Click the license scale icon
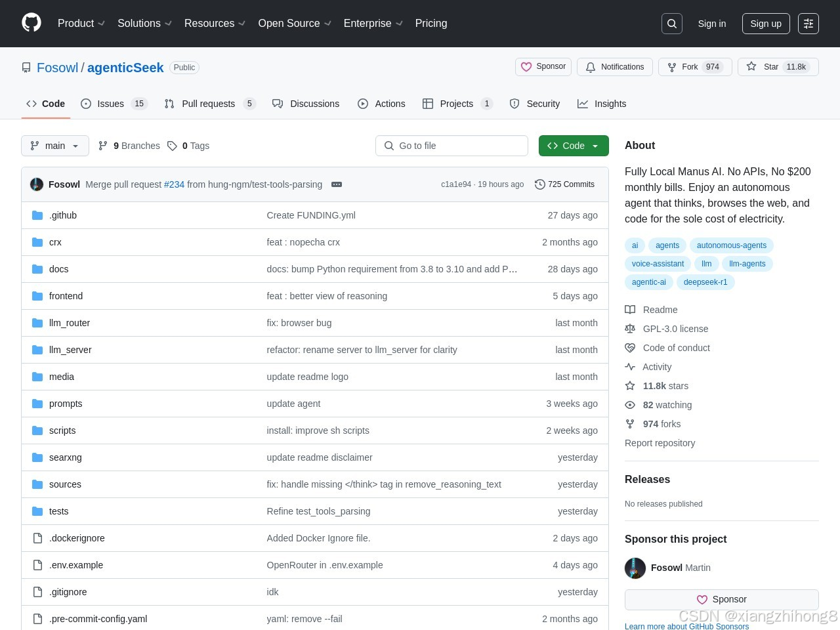840x630 pixels. [x=630, y=329]
